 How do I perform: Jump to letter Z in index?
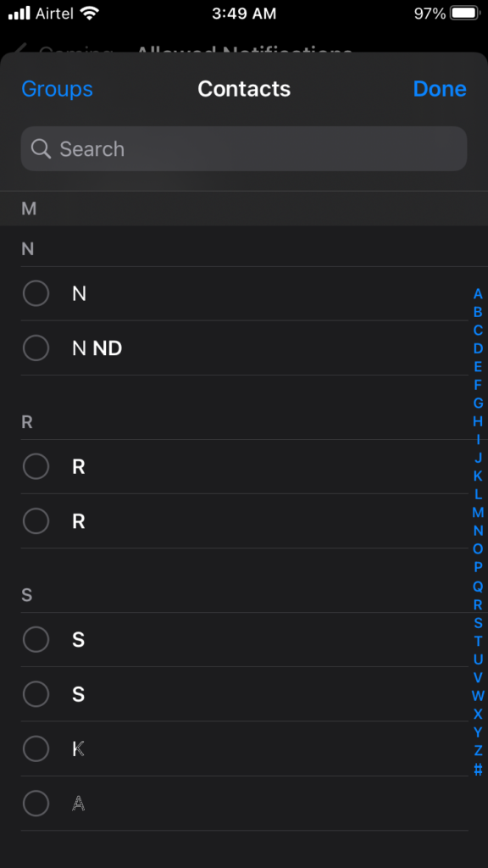click(478, 751)
